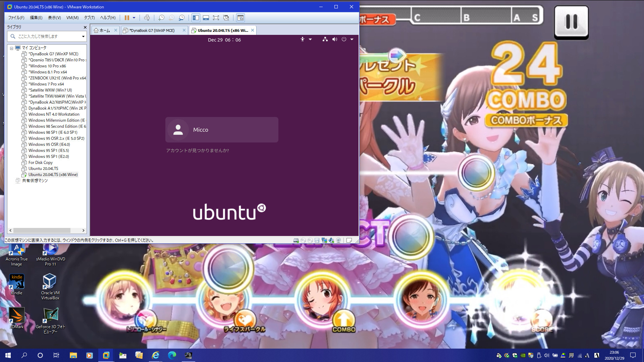Open the Windows Start menu

pyautogui.click(x=8, y=355)
